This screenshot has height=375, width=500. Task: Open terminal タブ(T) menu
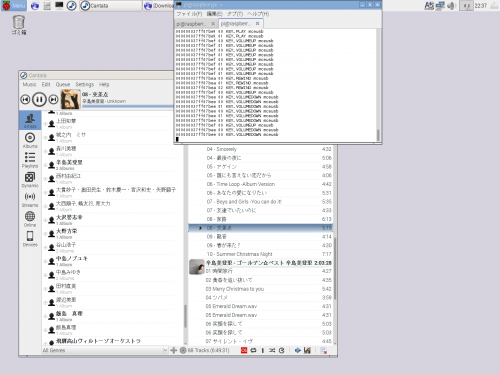coord(235,14)
